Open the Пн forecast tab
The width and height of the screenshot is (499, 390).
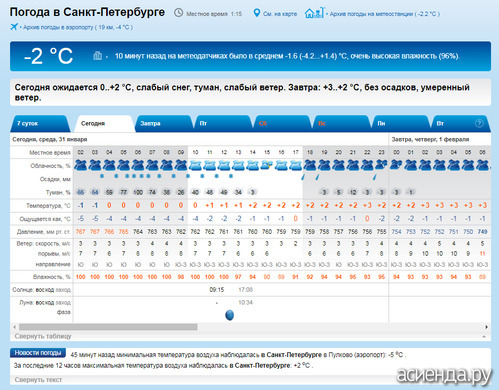pos(400,123)
